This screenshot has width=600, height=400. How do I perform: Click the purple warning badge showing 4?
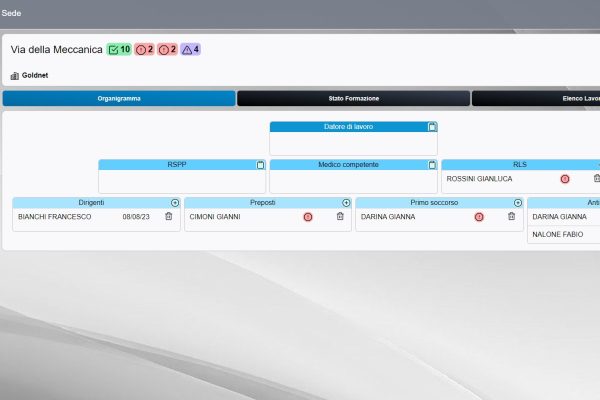click(190, 49)
